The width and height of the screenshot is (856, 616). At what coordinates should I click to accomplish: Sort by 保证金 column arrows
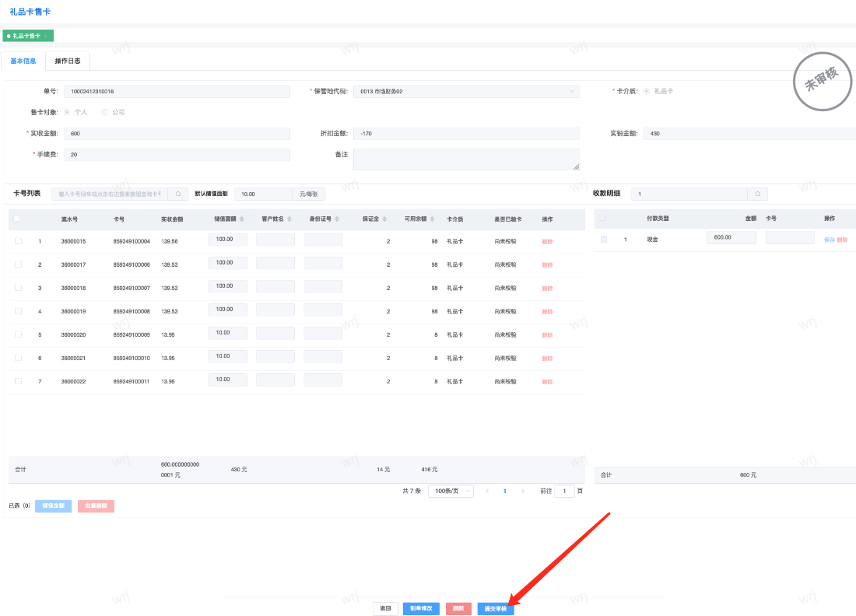coord(385,219)
